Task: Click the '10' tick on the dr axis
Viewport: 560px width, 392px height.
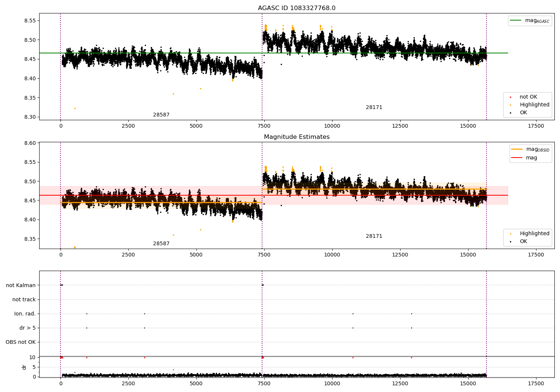Action: tap(32, 358)
